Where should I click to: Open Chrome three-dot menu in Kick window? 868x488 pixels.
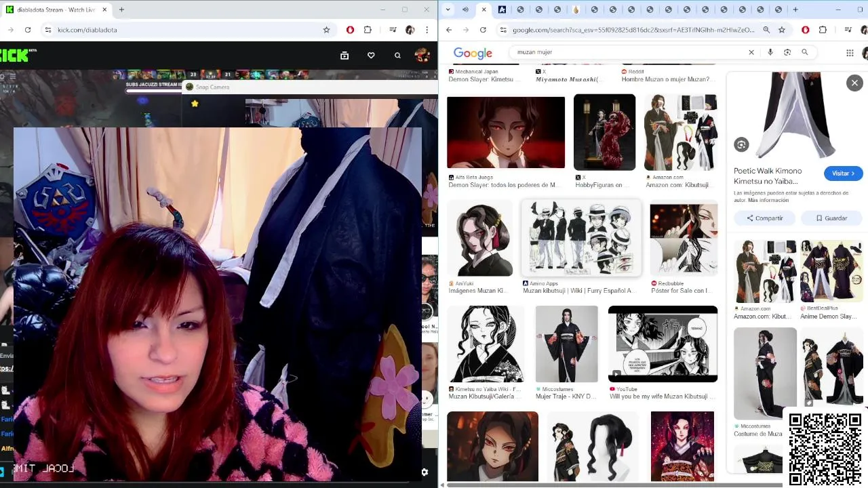pos(427,30)
